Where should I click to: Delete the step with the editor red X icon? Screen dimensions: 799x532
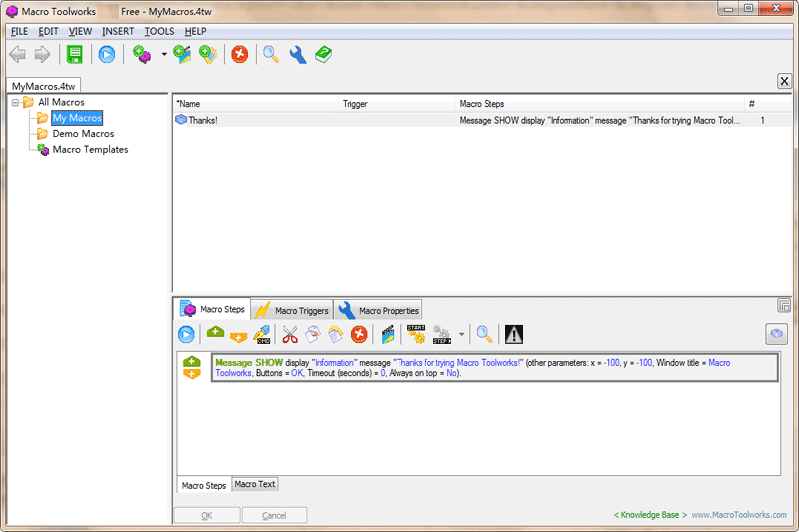(359, 335)
